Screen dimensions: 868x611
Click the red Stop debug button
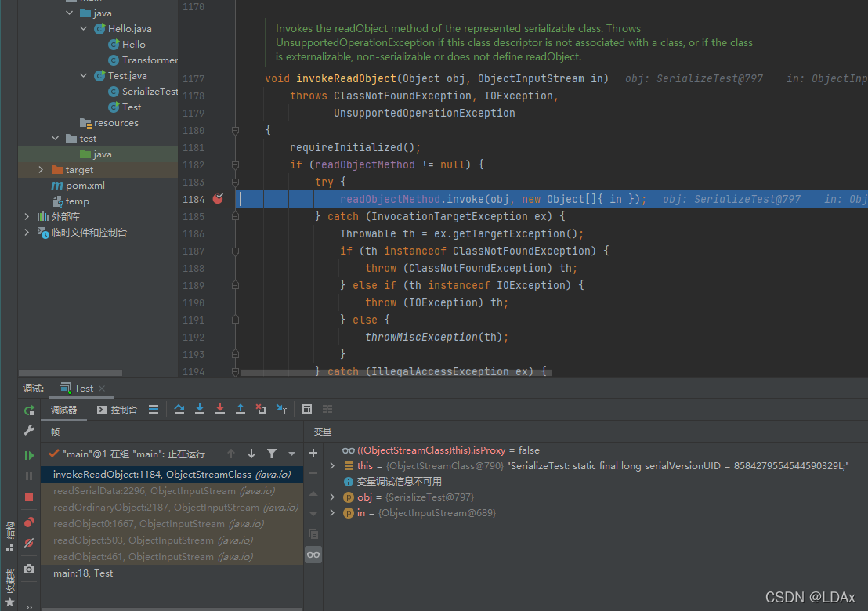tap(29, 497)
